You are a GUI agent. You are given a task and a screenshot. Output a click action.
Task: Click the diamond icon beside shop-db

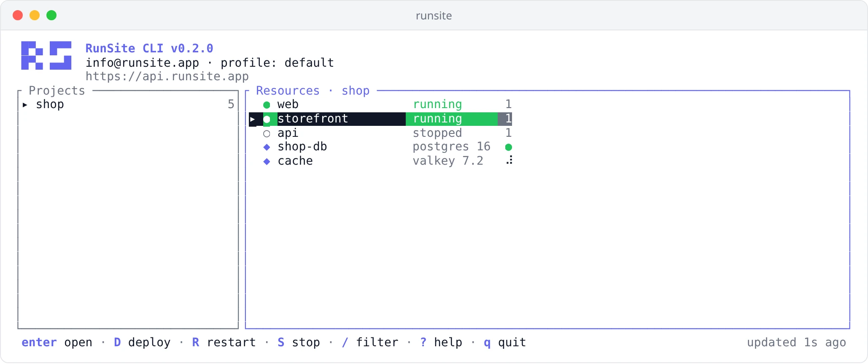pos(267,147)
